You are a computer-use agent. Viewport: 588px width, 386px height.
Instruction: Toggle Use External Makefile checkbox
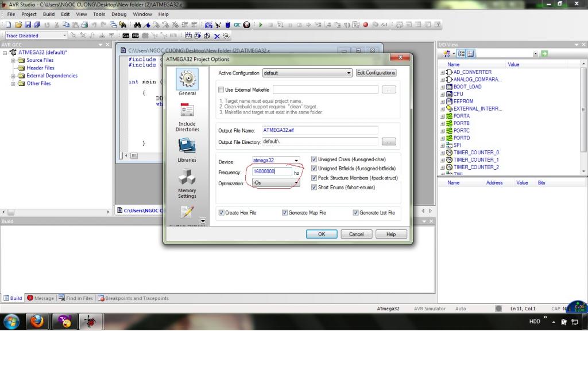(221, 89)
